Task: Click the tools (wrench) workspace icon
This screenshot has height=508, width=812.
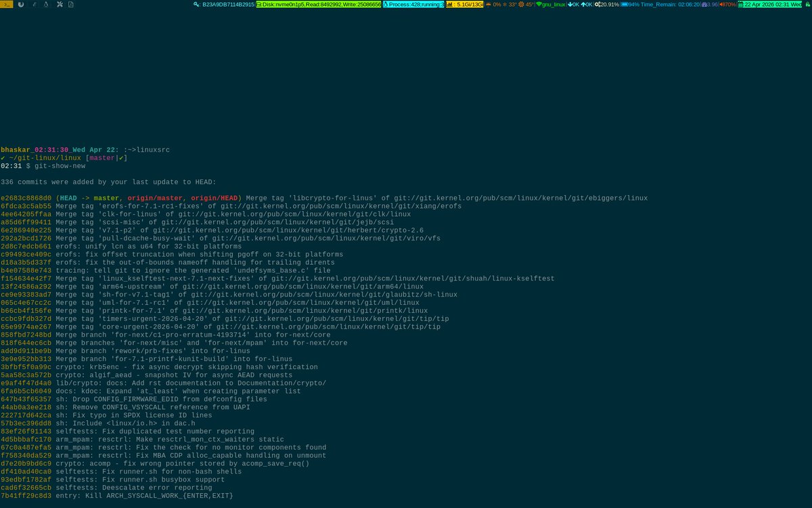Action: (x=60, y=4)
